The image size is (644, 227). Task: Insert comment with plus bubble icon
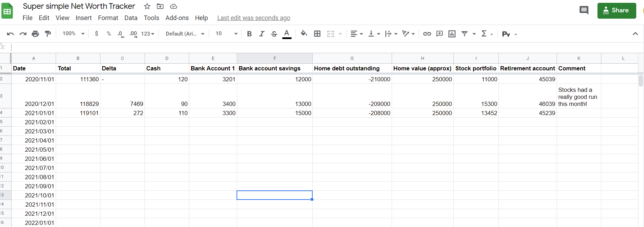pos(440,34)
